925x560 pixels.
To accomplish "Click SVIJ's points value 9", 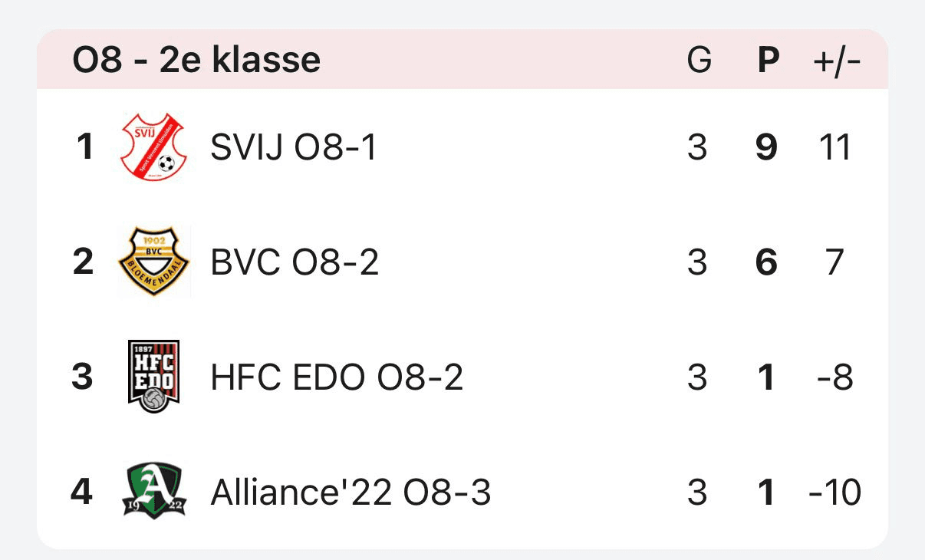I will [x=766, y=147].
